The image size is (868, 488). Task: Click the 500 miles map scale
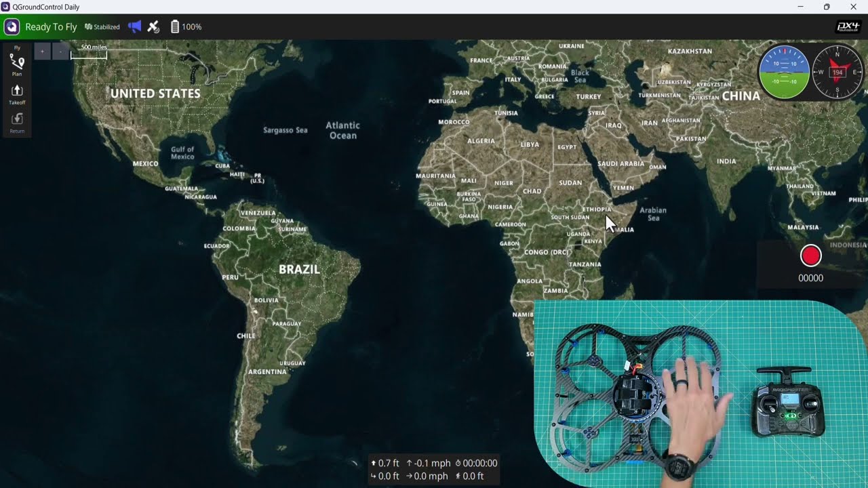89,52
